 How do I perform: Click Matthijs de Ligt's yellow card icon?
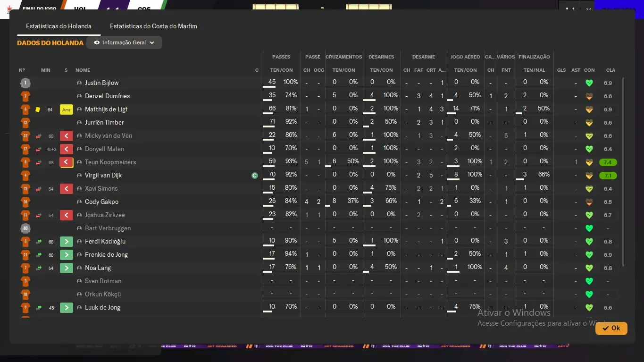[38, 109]
